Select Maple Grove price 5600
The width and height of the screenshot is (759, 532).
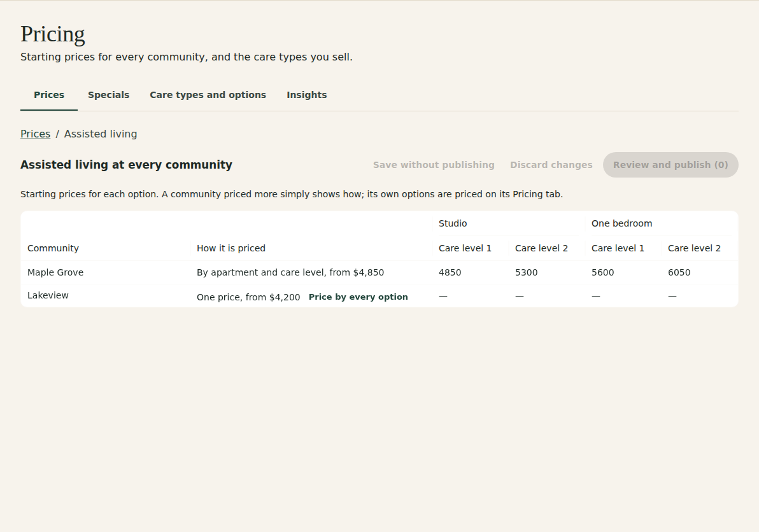point(602,272)
